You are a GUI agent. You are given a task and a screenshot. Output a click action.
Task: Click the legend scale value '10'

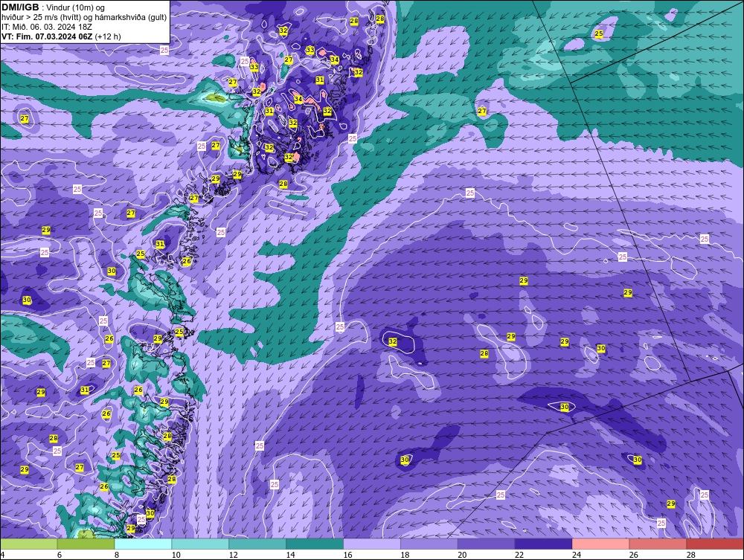(x=176, y=555)
